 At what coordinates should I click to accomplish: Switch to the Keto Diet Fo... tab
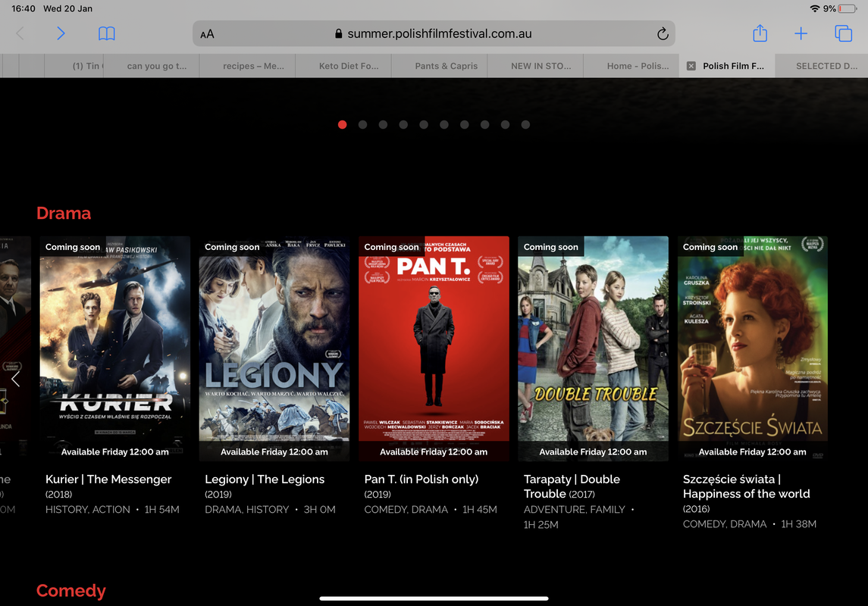click(343, 66)
